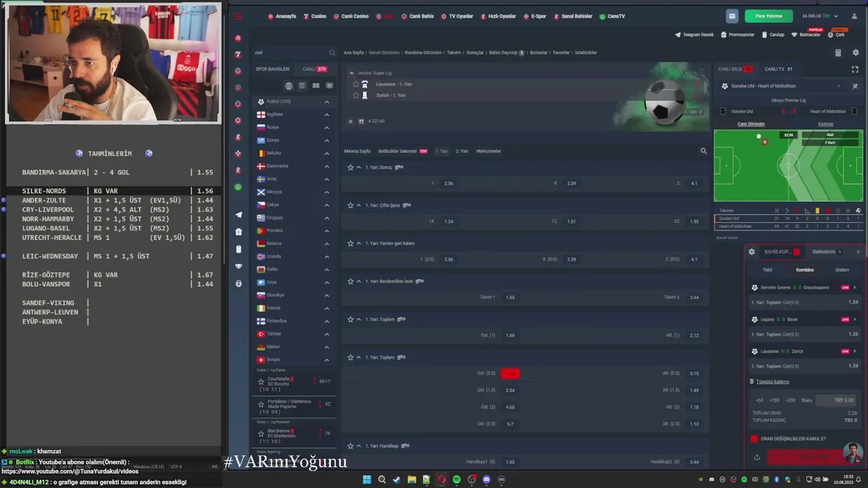Add +100 quick stake amount

[x=774, y=401]
